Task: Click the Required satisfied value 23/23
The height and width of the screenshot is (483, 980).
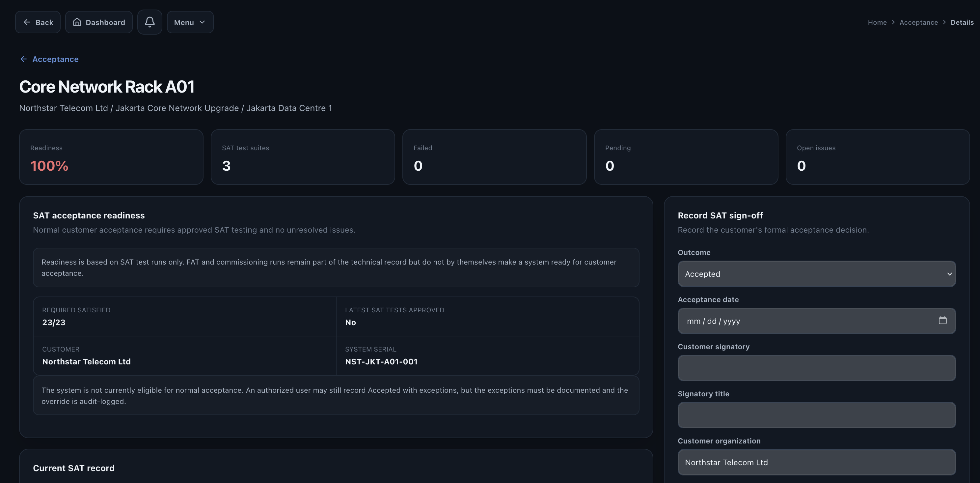Action: pyautogui.click(x=54, y=322)
